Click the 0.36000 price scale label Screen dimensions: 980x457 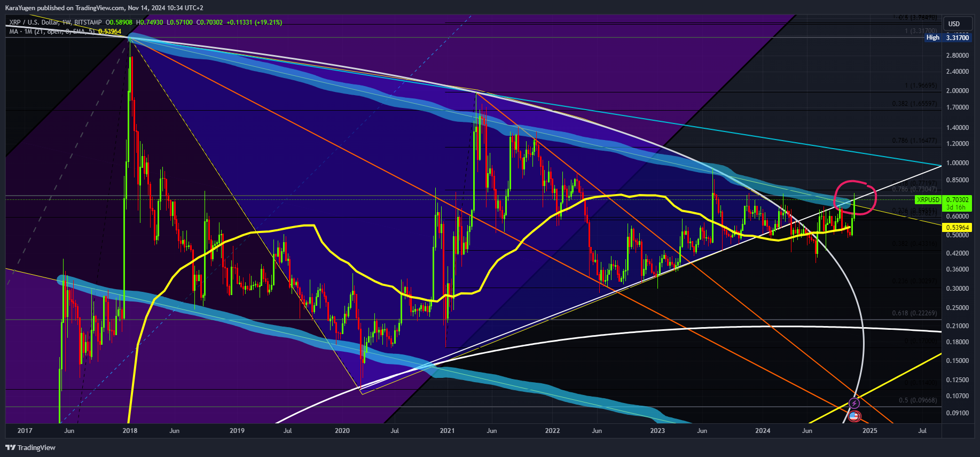click(x=957, y=269)
